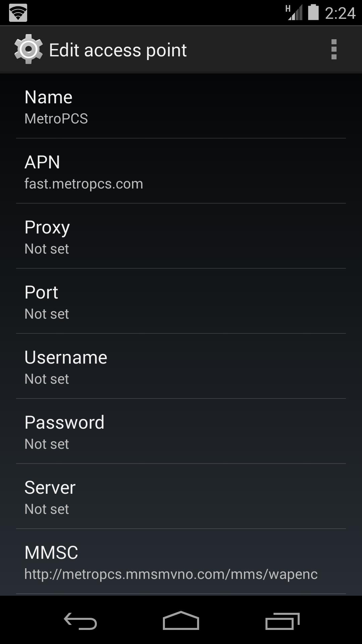This screenshot has width=362, height=644.
Task: Tap the Settings gear icon
Action: coord(28,49)
